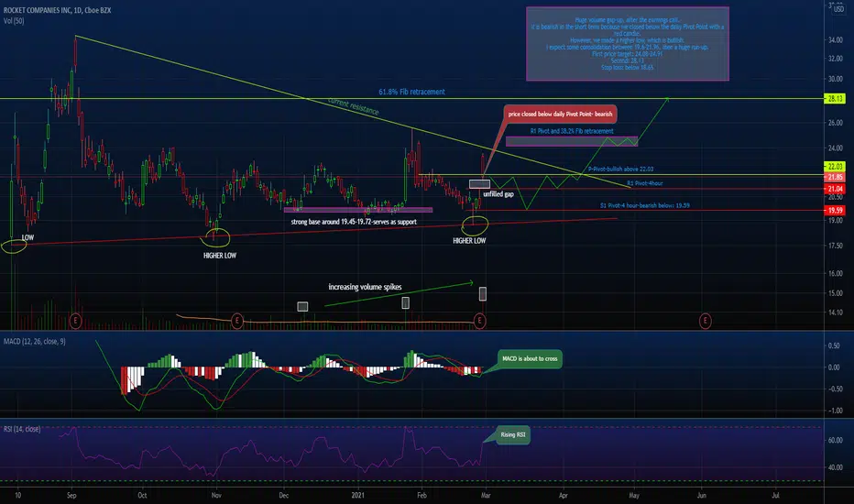Click the '2021' label on time axis
The height and width of the screenshot is (504, 854).
358,495
